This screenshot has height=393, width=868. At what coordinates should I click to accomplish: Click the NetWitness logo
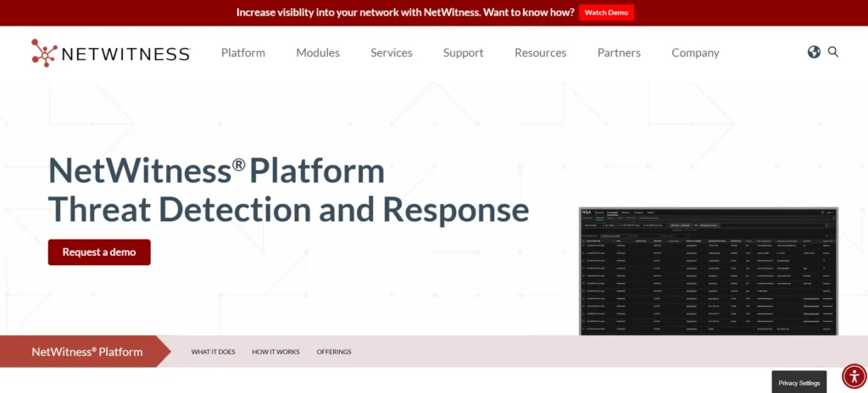tap(111, 53)
